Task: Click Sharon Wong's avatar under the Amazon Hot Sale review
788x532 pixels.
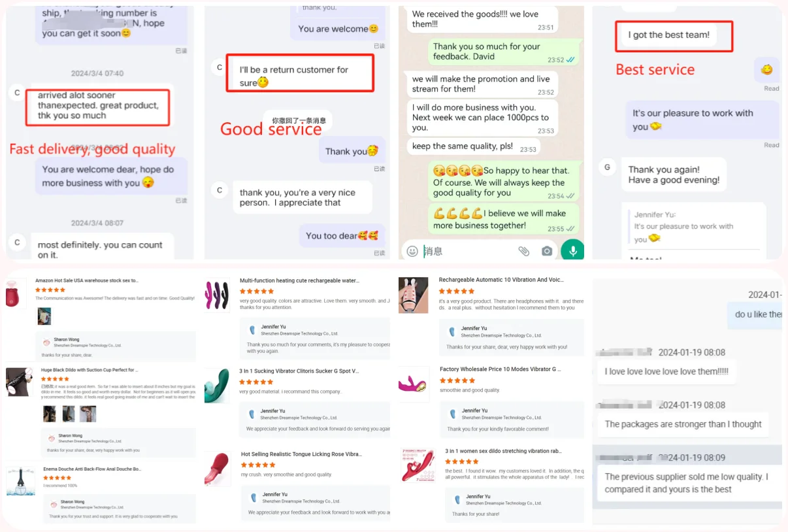Action: [x=46, y=342]
